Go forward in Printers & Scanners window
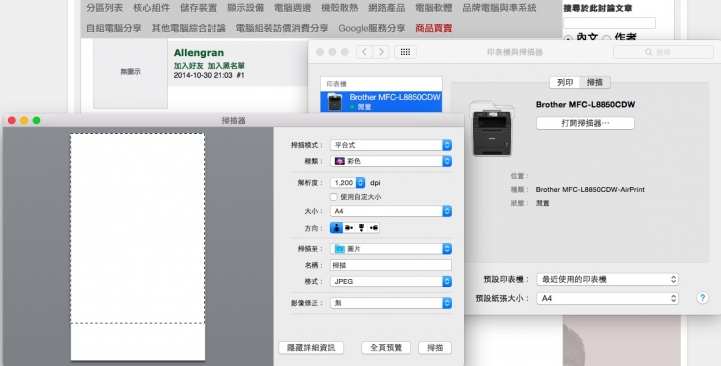Image resolution: width=721 pixels, height=366 pixels. [381, 52]
